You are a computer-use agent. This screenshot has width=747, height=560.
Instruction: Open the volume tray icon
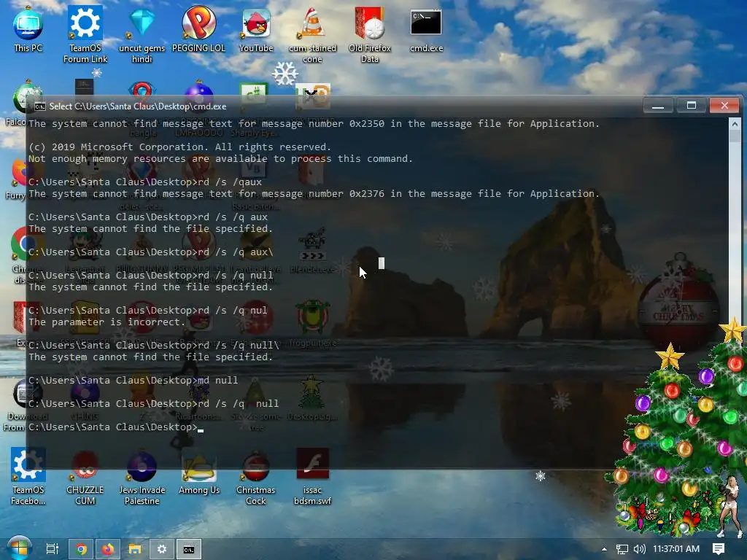coord(639,549)
